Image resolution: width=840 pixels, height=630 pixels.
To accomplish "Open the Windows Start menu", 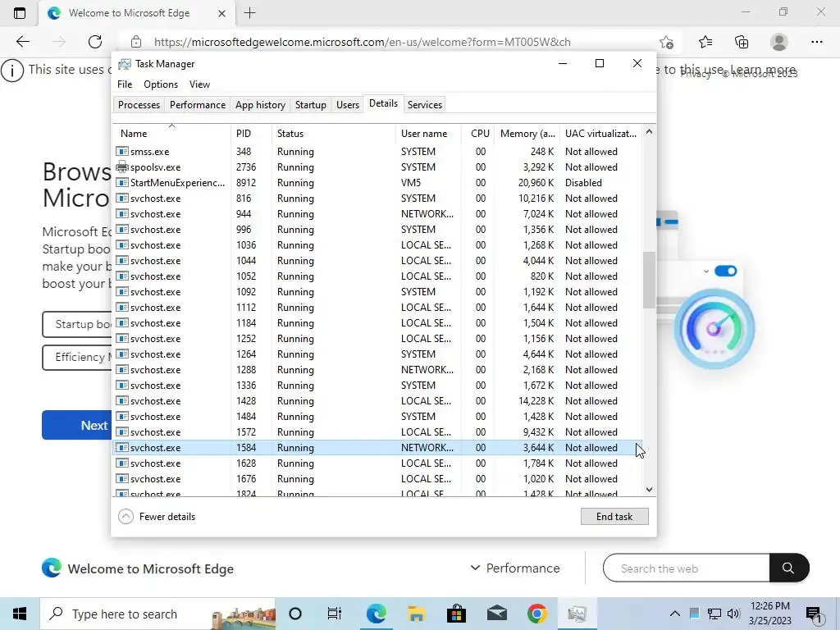I will pyautogui.click(x=20, y=614).
